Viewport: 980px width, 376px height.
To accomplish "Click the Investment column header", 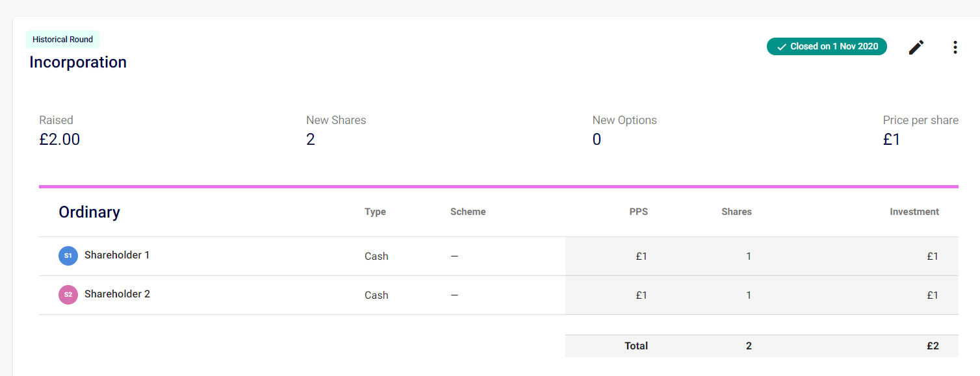I will [914, 212].
